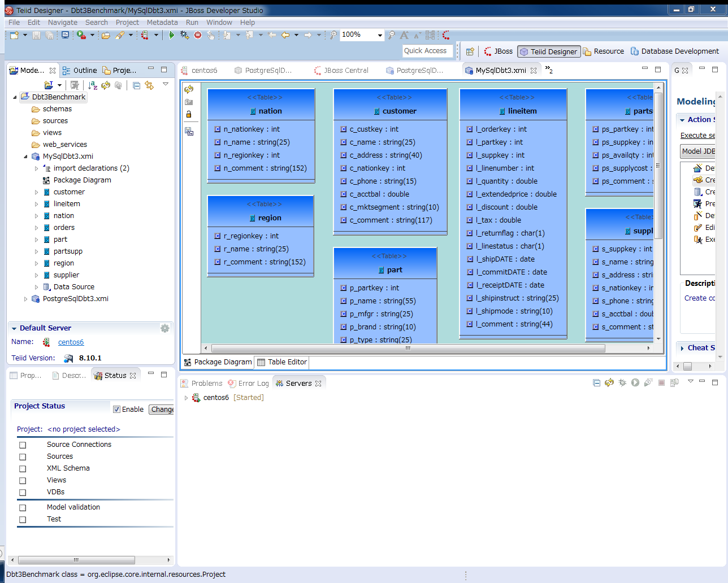This screenshot has height=583, width=728.
Task: Check the Sources status box
Action: click(23, 457)
